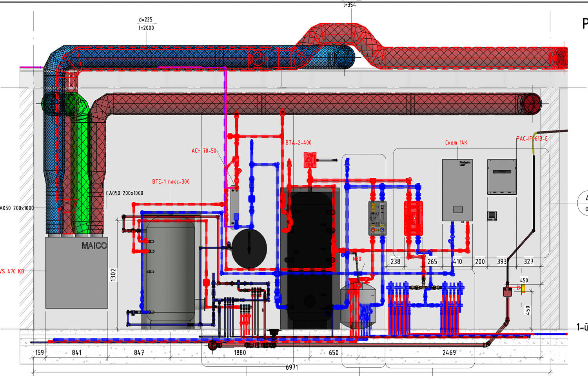This screenshot has height=376, width=588.
Task: Select the PAC-IF061B-E control box
Action: 501,177
